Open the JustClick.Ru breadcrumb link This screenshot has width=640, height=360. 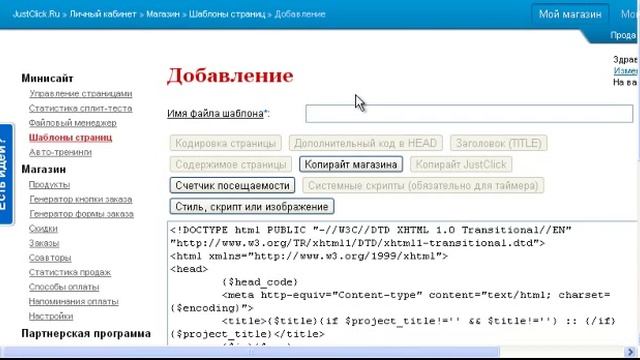click(x=36, y=14)
